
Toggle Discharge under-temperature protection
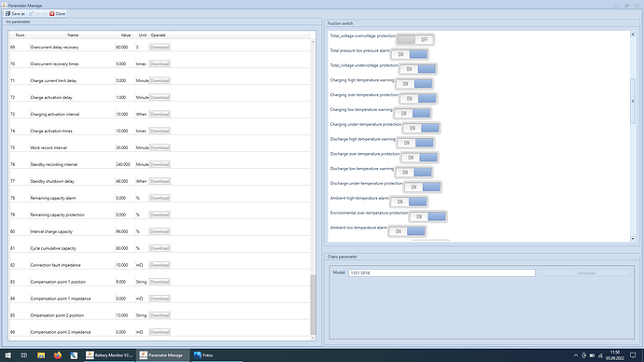(x=422, y=188)
